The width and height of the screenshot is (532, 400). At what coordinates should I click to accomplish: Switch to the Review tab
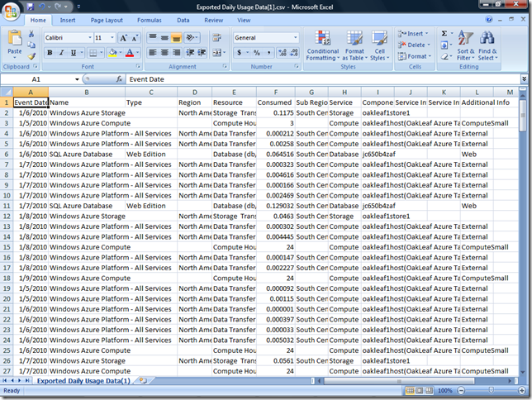214,21
